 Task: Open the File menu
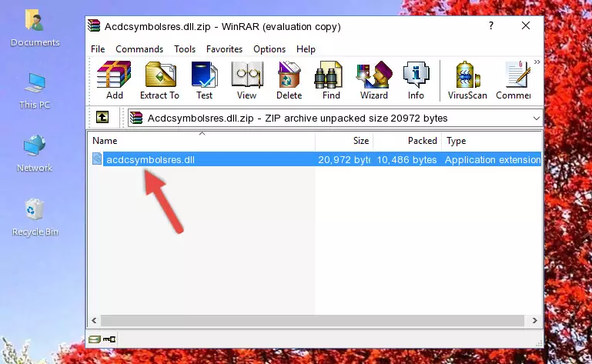click(x=98, y=49)
